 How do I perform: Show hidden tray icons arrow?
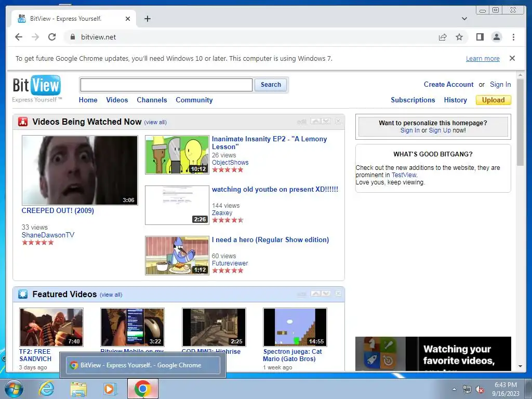tap(454, 390)
